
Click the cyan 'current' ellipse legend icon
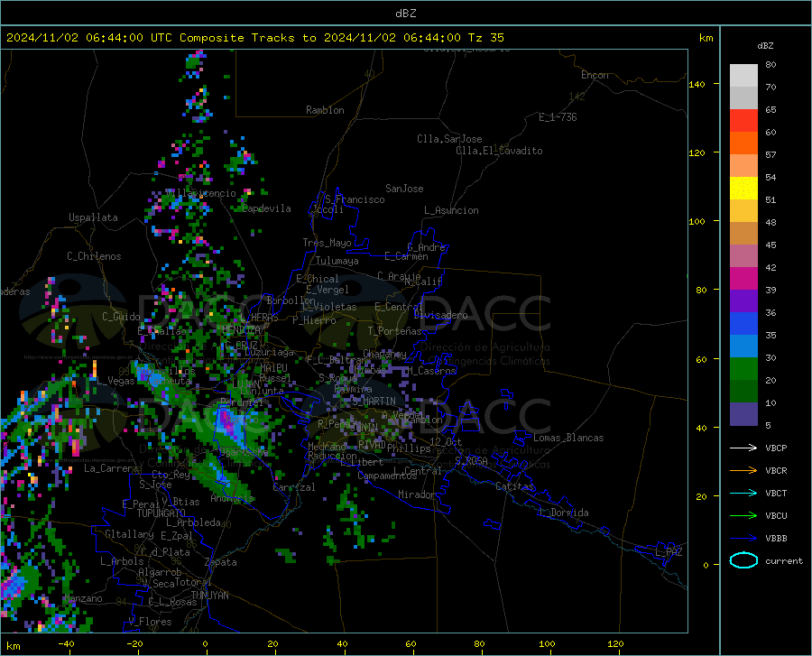click(x=743, y=560)
